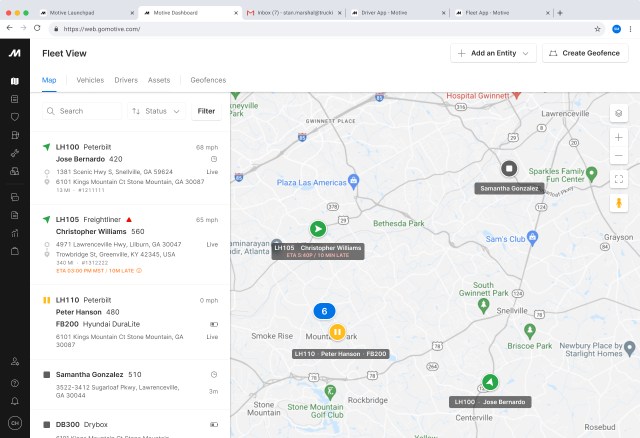Enter fullscreen map view
The image size is (640, 438).
pyautogui.click(x=619, y=179)
